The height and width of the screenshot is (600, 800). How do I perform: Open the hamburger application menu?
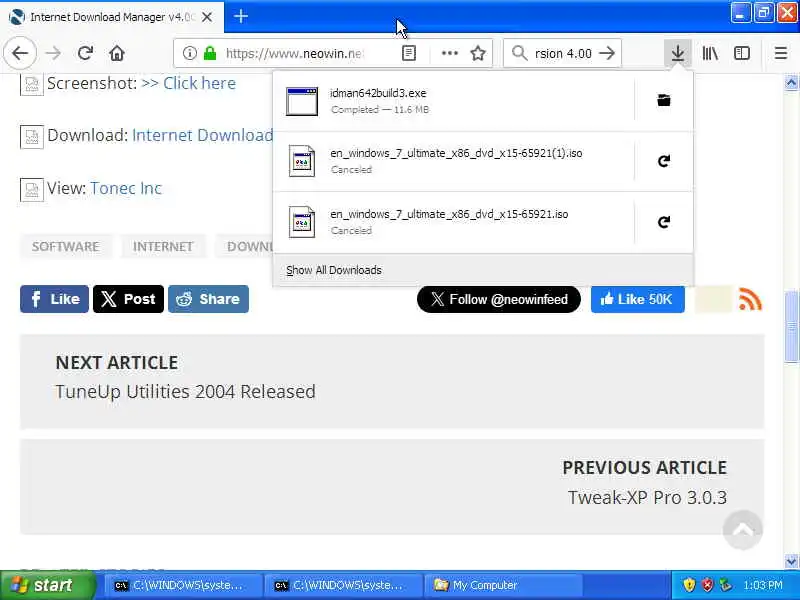(x=781, y=53)
